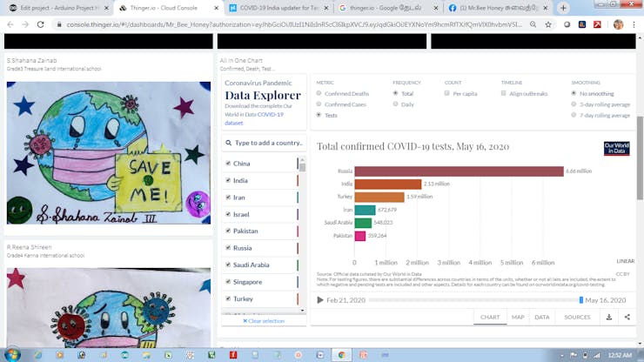Select the Confirmed Deaths metric
The image size is (644, 362).
point(319,93)
